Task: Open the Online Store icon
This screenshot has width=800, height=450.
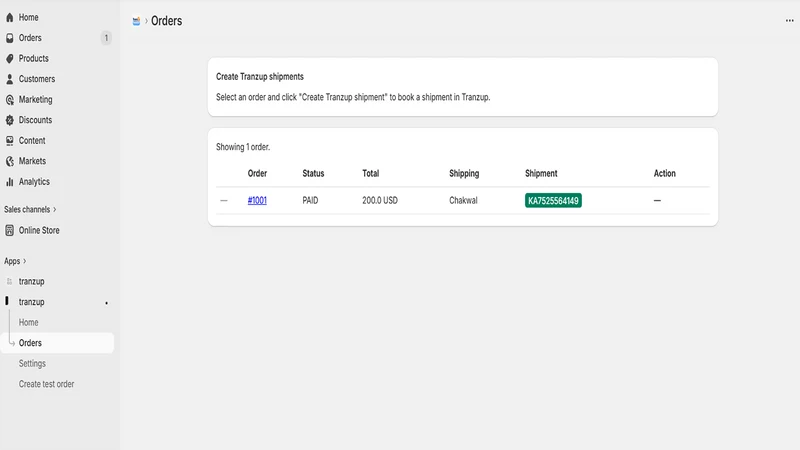Action: pos(10,230)
